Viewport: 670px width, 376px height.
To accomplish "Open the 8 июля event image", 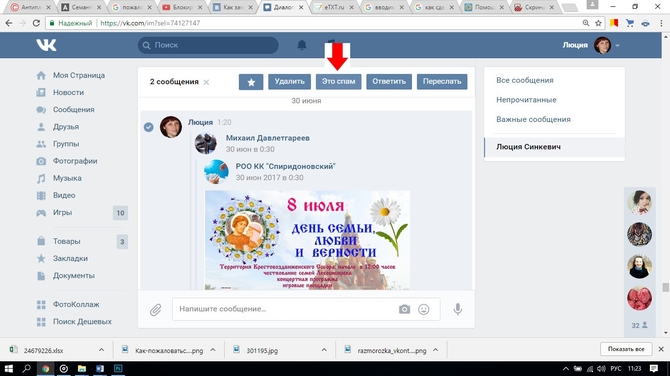I will [307, 240].
